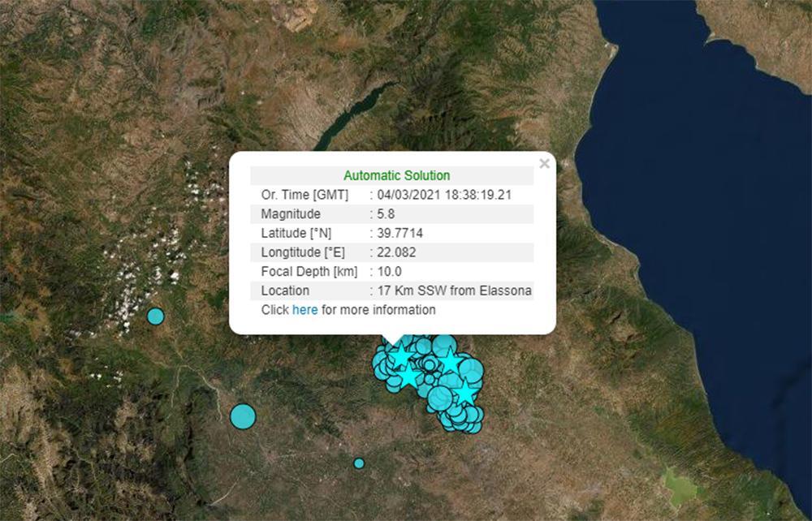Click the 'Automatic Solution' popup heading

[x=396, y=175]
